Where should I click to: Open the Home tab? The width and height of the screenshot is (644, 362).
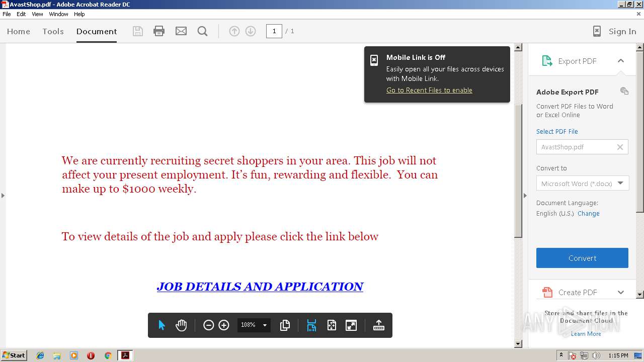[19, 31]
